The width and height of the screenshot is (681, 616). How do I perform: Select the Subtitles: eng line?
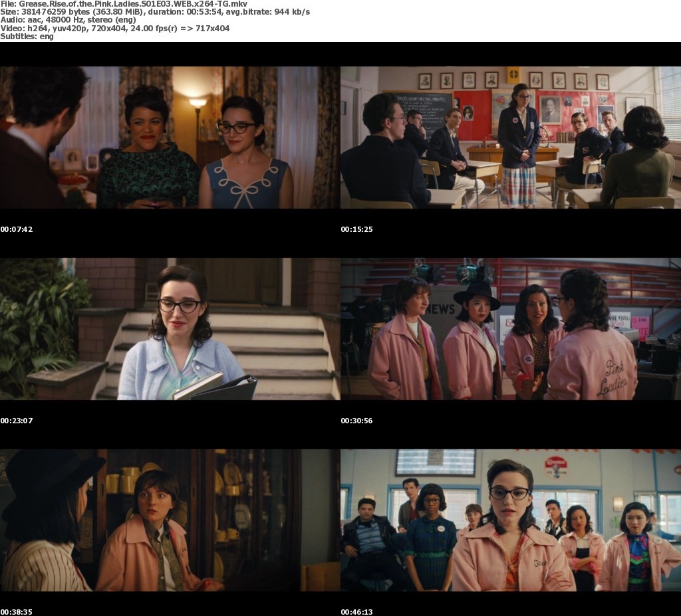coord(27,36)
